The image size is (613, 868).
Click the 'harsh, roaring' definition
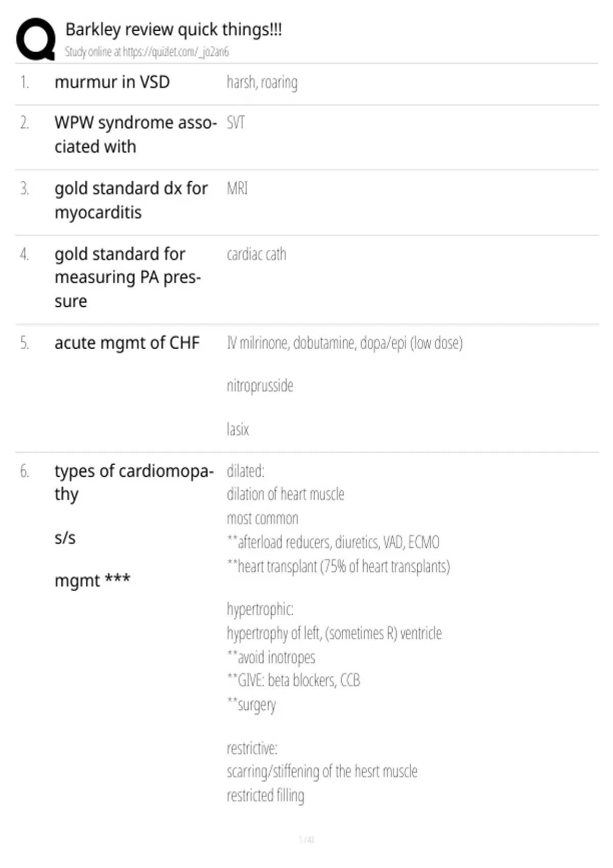262,82
